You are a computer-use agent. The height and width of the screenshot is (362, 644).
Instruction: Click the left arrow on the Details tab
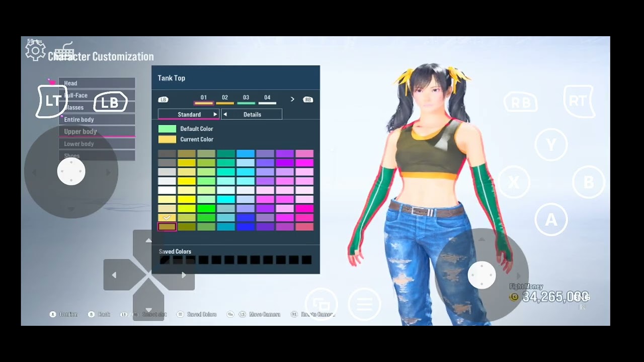pos(225,115)
